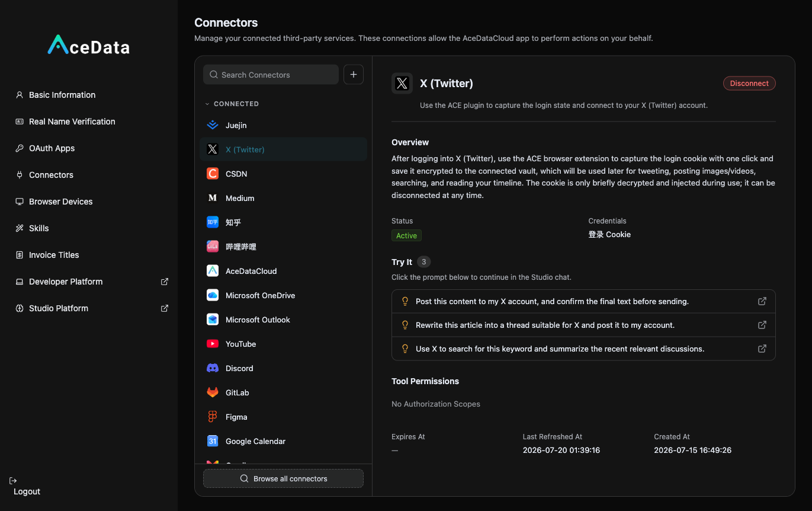812x511 pixels.
Task: Click the Figma connector icon
Action: point(213,417)
